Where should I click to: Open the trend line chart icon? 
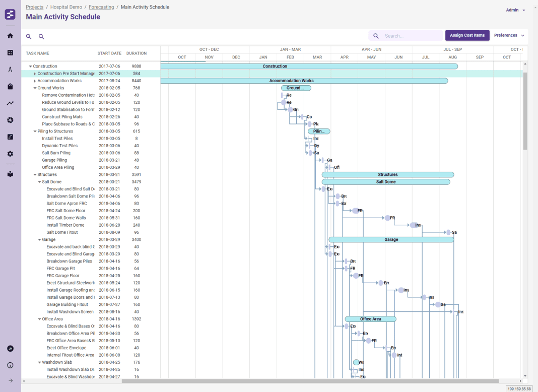pyautogui.click(x=10, y=103)
